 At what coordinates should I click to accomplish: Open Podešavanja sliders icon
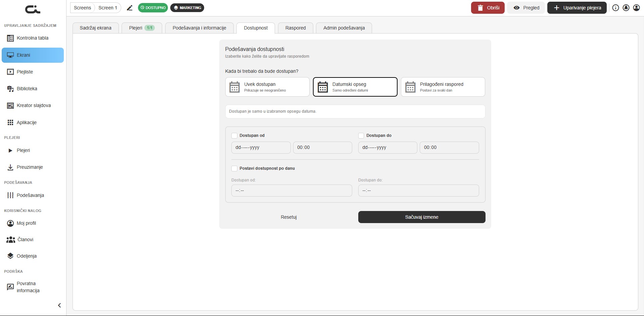click(10, 195)
